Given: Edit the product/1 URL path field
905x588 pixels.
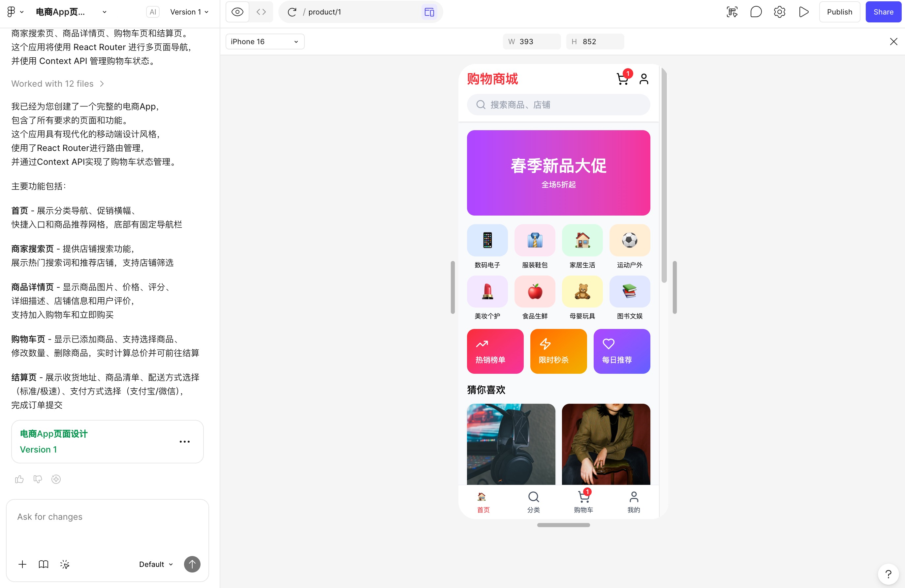Looking at the screenshot, I should point(361,12).
